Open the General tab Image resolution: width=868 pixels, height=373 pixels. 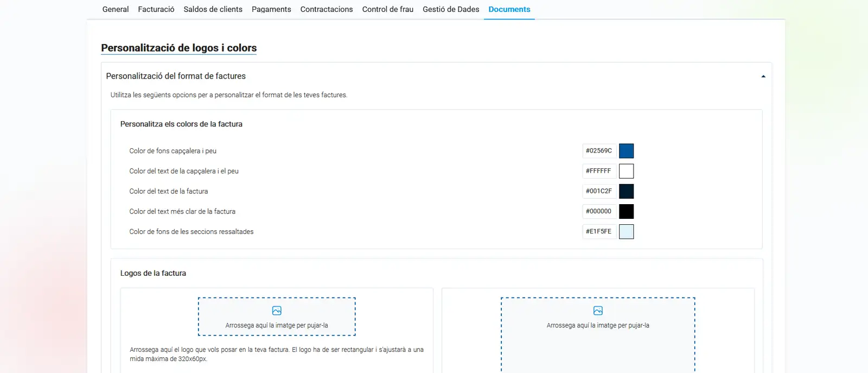pyautogui.click(x=116, y=9)
